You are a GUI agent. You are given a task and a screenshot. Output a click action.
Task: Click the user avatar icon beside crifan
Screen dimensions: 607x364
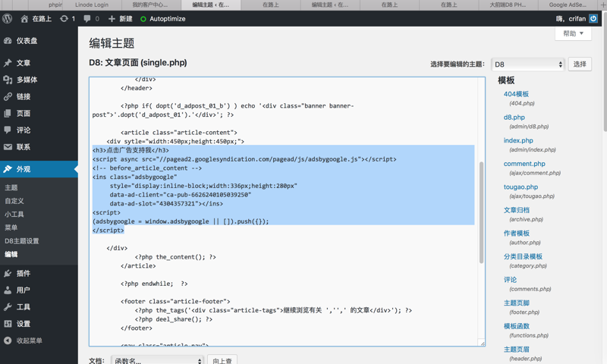point(593,18)
